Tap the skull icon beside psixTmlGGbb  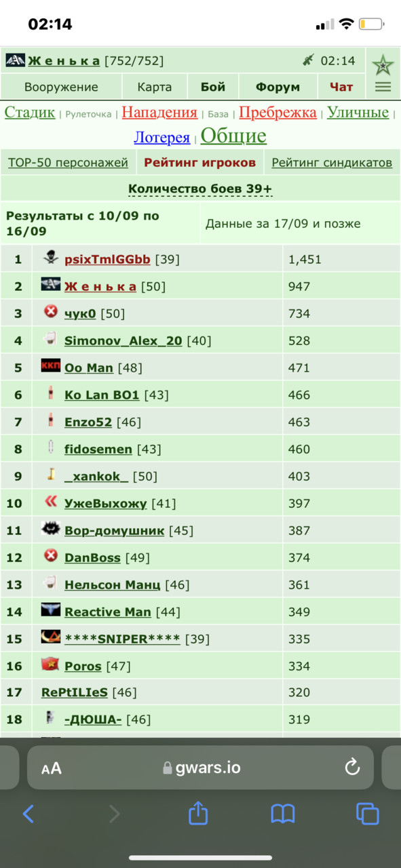pyautogui.click(x=50, y=258)
